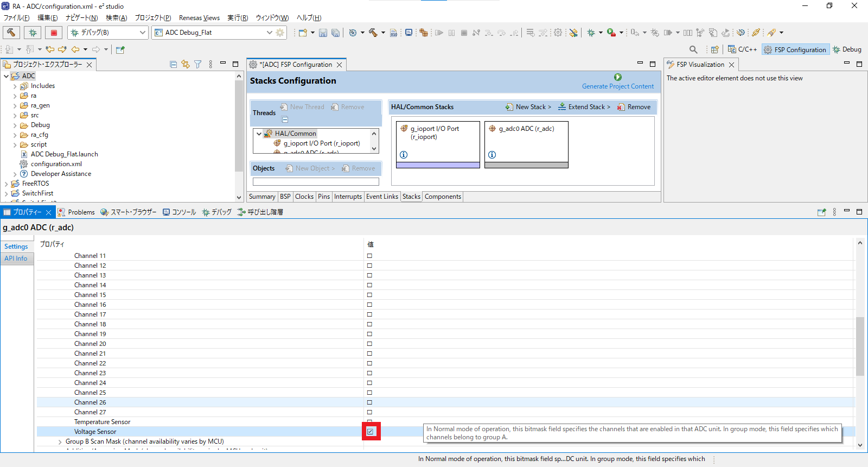This screenshot has height=467, width=868.
Task: Click the Save All icon in toolbar
Action: click(x=335, y=33)
